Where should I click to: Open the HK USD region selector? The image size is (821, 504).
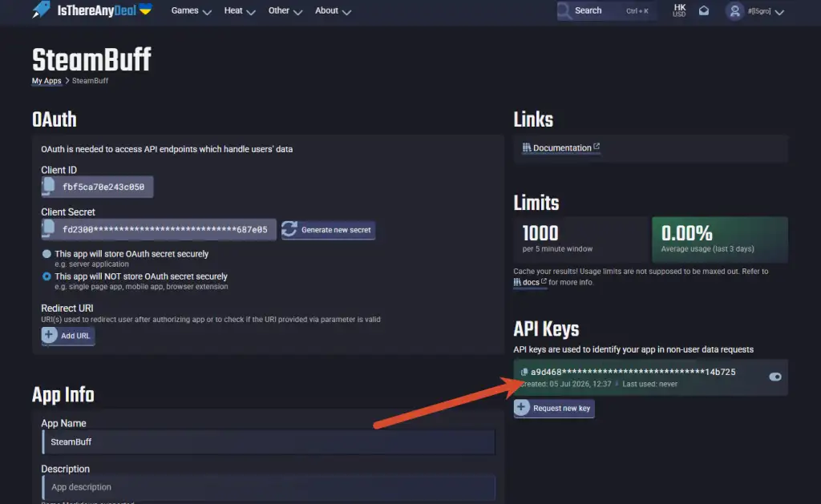[679, 10]
